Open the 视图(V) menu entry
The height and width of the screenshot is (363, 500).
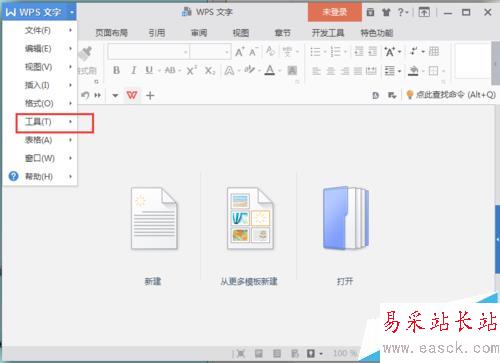click(40, 67)
